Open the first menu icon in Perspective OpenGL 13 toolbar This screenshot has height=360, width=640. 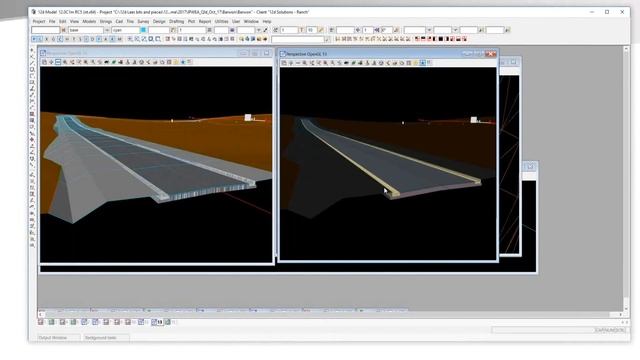click(284, 63)
